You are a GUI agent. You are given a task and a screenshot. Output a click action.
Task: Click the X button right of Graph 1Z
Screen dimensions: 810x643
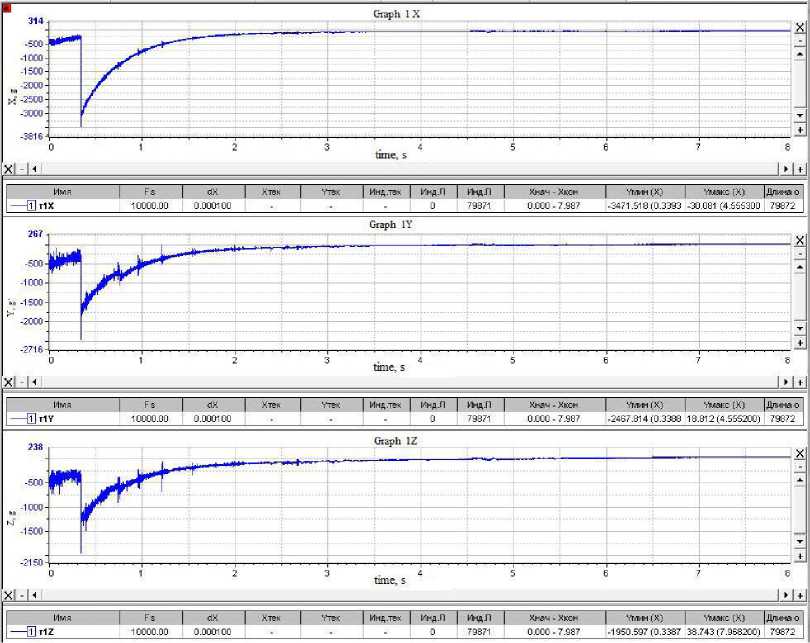pyautogui.click(x=800, y=453)
